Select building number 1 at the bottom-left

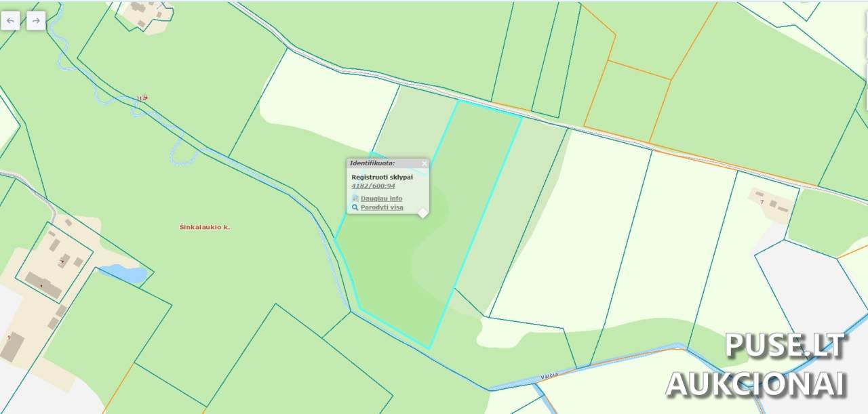click(9, 337)
